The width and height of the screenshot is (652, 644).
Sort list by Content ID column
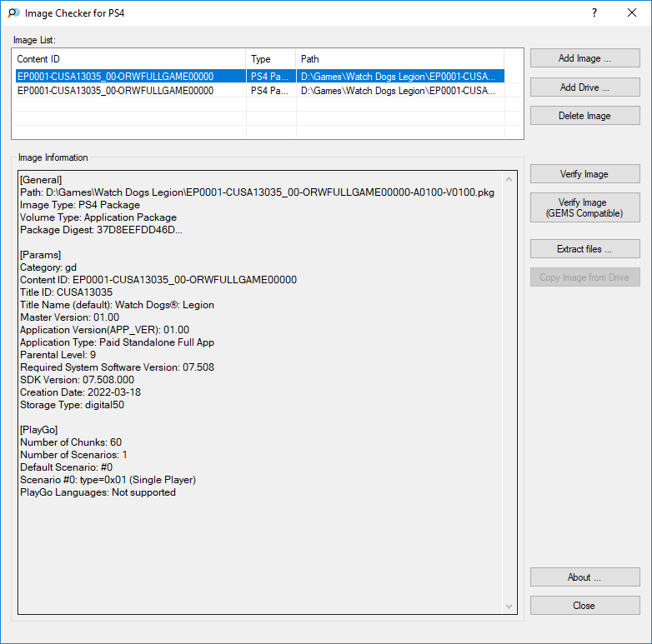tap(129, 59)
